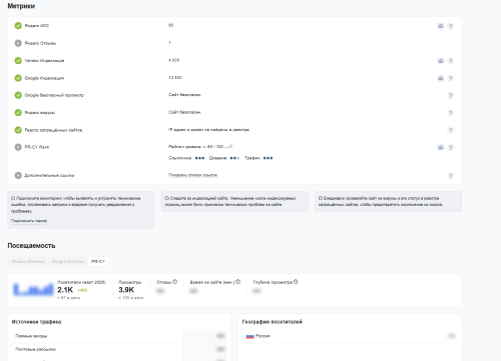Click the Источники трафика heading
Screen dimensions: 501x361
point(36,322)
